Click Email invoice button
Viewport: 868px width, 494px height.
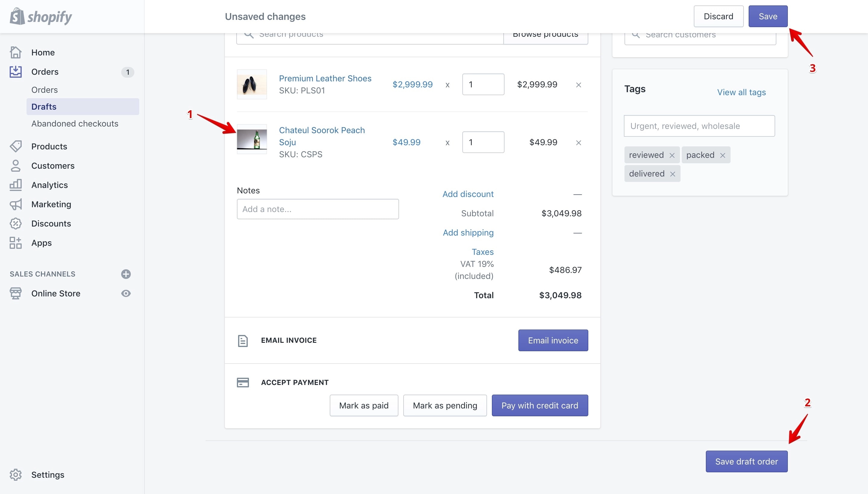(x=553, y=340)
